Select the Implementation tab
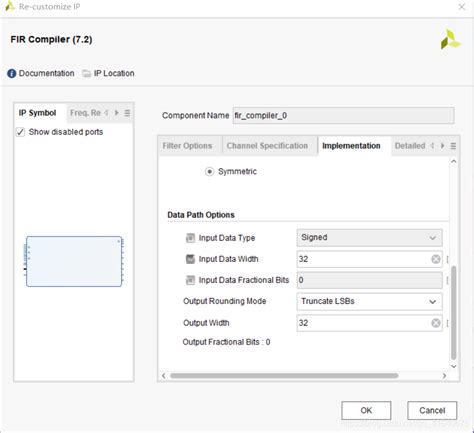Viewport: 474px width, 433px height. point(351,146)
